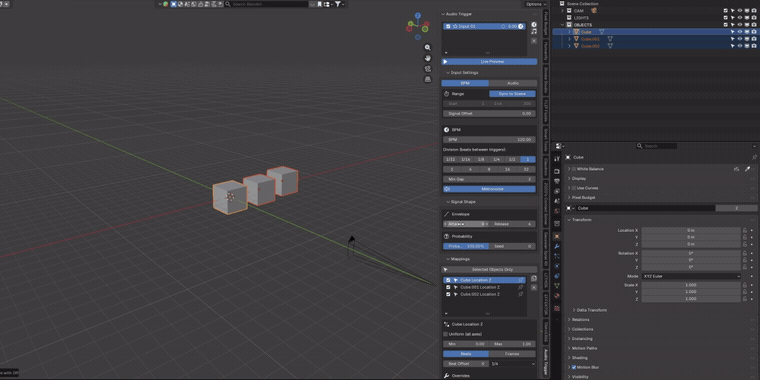Open the Physics properties tab icon

click(x=556, y=266)
